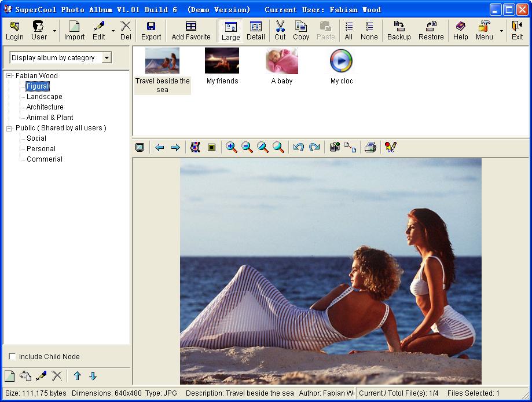Switch to Detail view mode
The height and width of the screenshot is (402, 532).
[255, 31]
